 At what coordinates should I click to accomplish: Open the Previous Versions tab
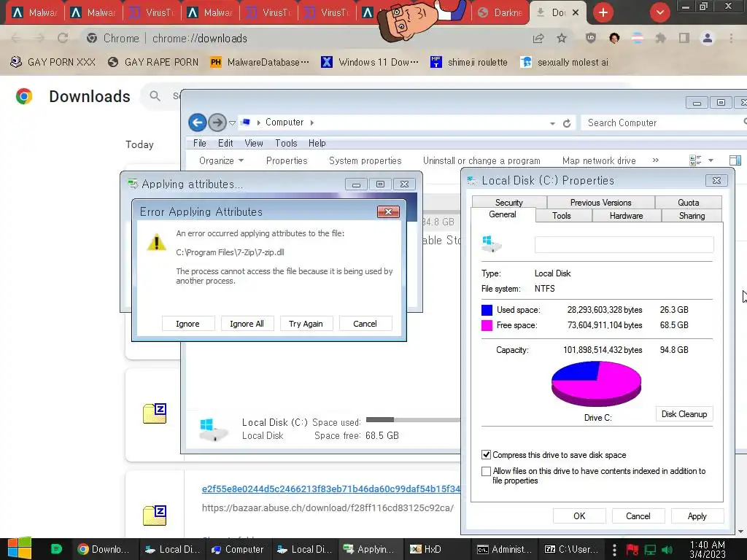[601, 203]
